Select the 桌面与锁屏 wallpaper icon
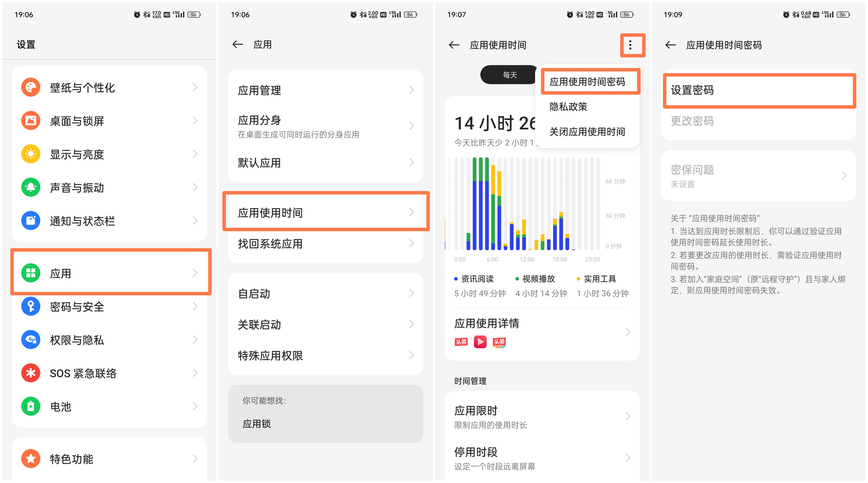The image size is (868, 483). coord(31,120)
